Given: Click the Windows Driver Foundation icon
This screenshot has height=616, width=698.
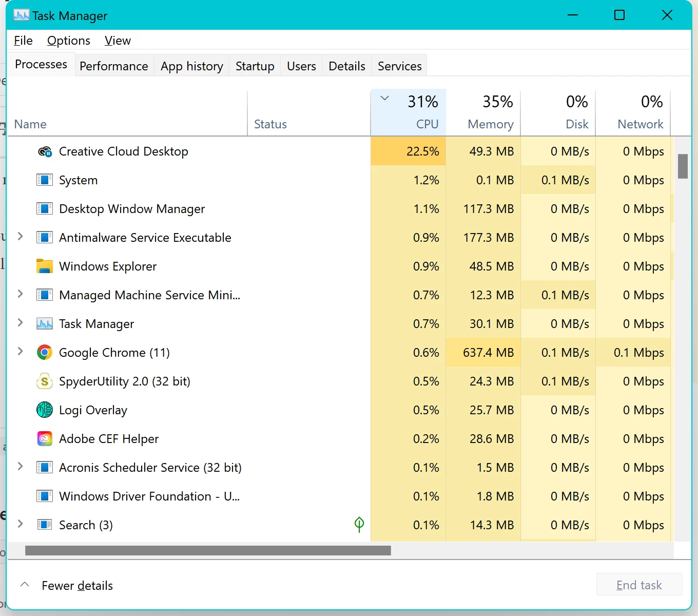Looking at the screenshot, I should click(x=45, y=496).
